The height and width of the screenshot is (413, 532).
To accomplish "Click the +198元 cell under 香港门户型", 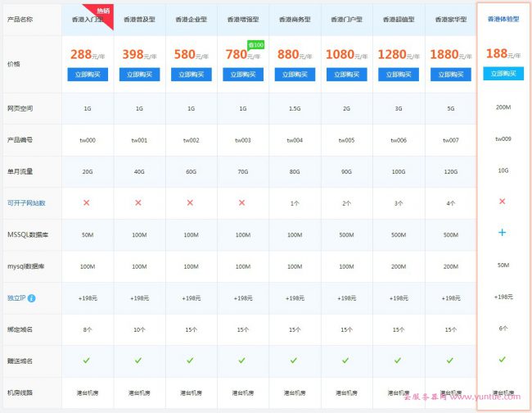I will (347, 298).
